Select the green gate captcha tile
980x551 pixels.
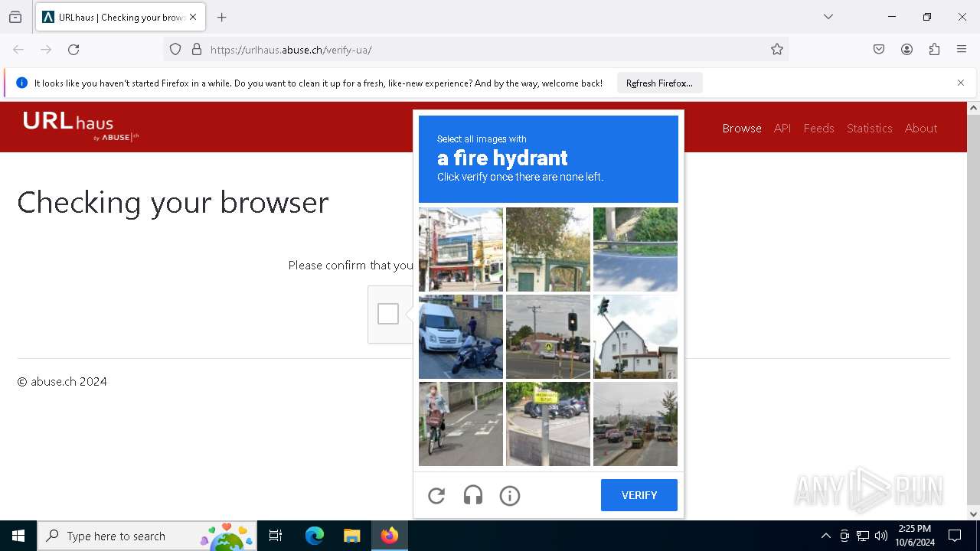coord(548,249)
